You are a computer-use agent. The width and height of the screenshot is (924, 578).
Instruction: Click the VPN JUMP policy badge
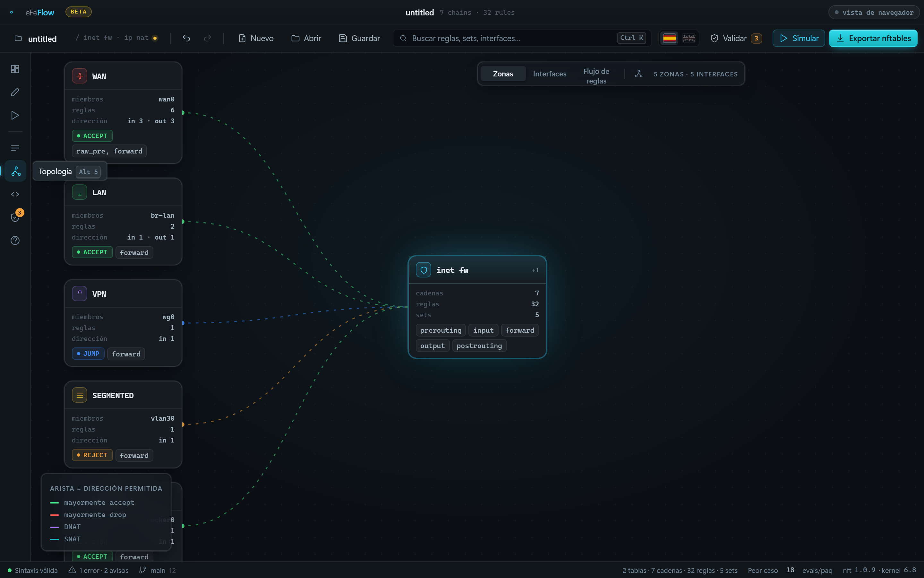[x=88, y=354]
